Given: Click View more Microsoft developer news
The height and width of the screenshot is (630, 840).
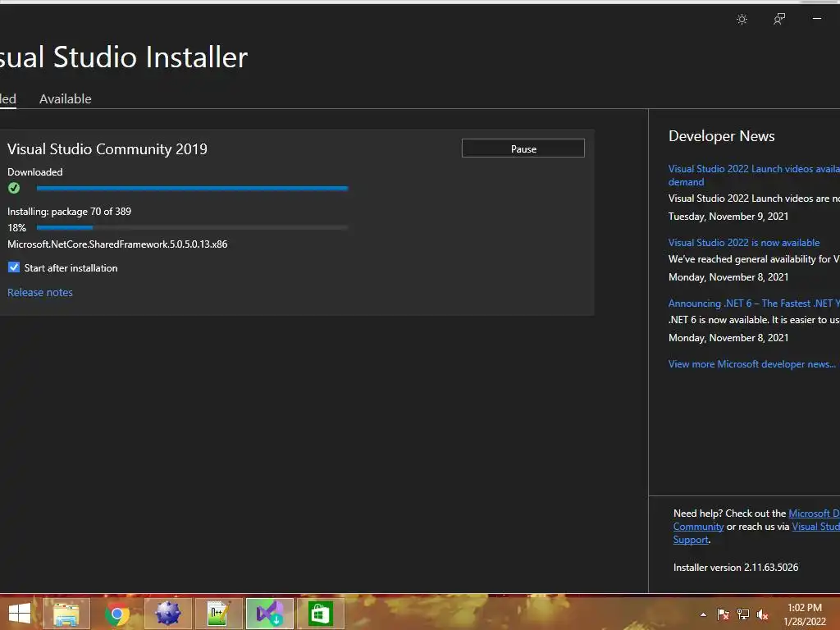Looking at the screenshot, I should click(x=751, y=364).
